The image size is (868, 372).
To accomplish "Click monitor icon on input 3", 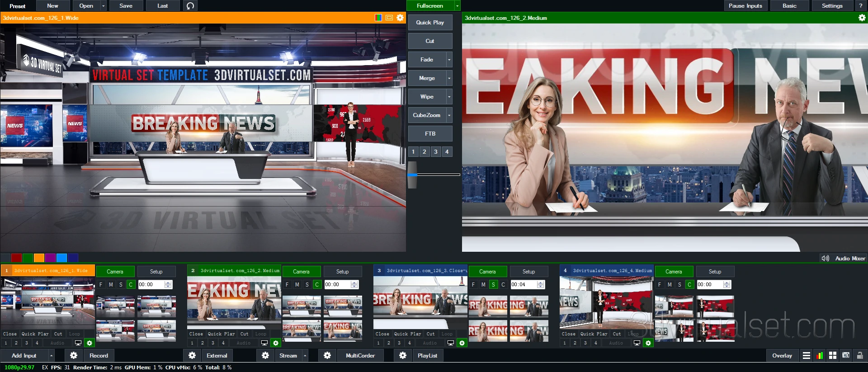I will pos(451,343).
